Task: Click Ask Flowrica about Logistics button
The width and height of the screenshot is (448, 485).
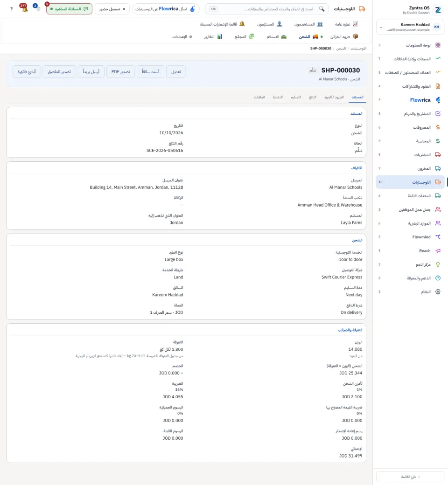Action: click(x=166, y=9)
